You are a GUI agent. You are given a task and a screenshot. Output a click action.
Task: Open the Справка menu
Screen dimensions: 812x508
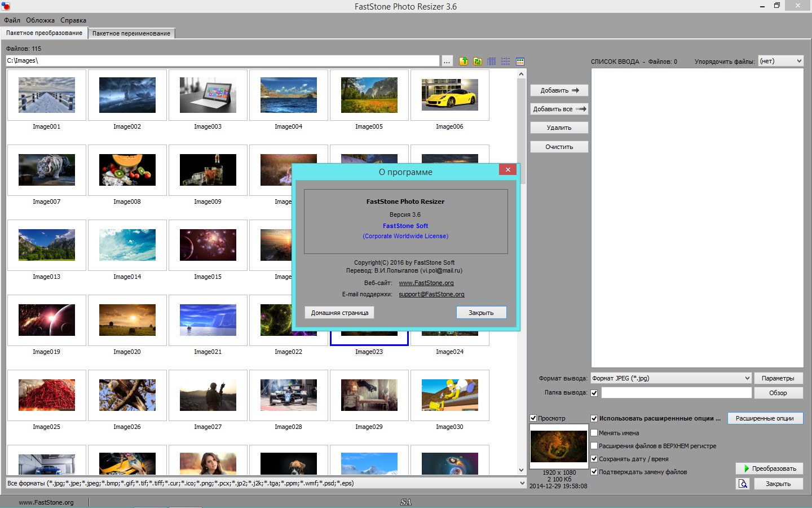point(73,20)
